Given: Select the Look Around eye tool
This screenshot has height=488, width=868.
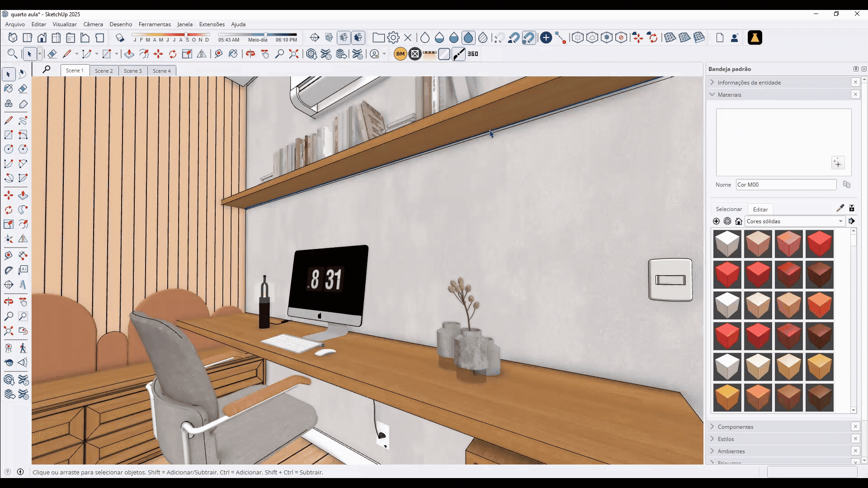Looking at the screenshot, I should click(9, 362).
